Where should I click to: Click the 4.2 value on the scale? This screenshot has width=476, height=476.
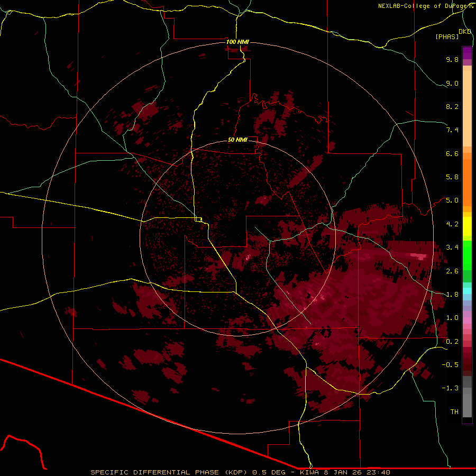[x=452, y=224]
